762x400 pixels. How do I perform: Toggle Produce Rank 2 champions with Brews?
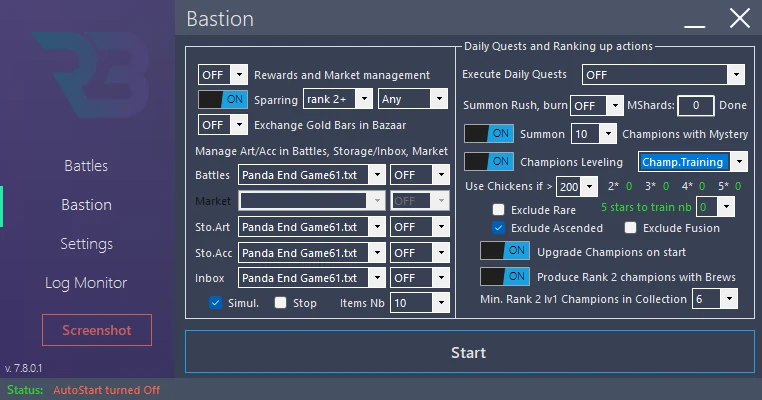click(x=505, y=277)
